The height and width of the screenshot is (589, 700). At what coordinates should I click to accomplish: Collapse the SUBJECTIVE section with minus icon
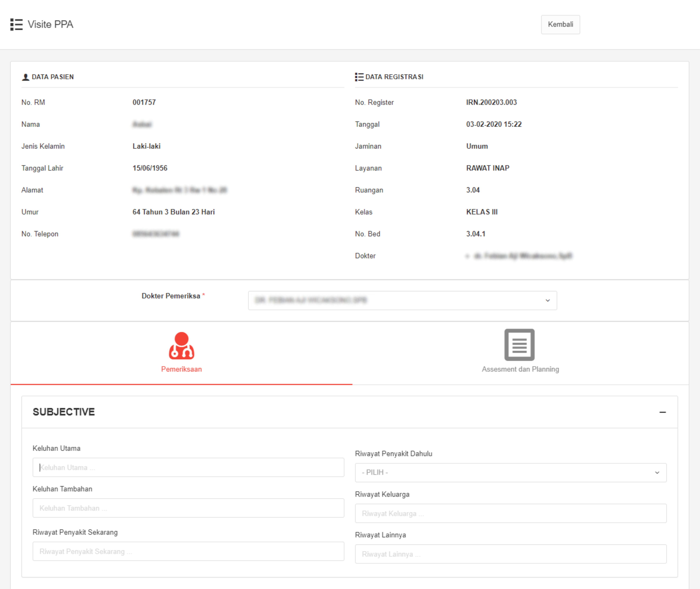[x=663, y=412]
